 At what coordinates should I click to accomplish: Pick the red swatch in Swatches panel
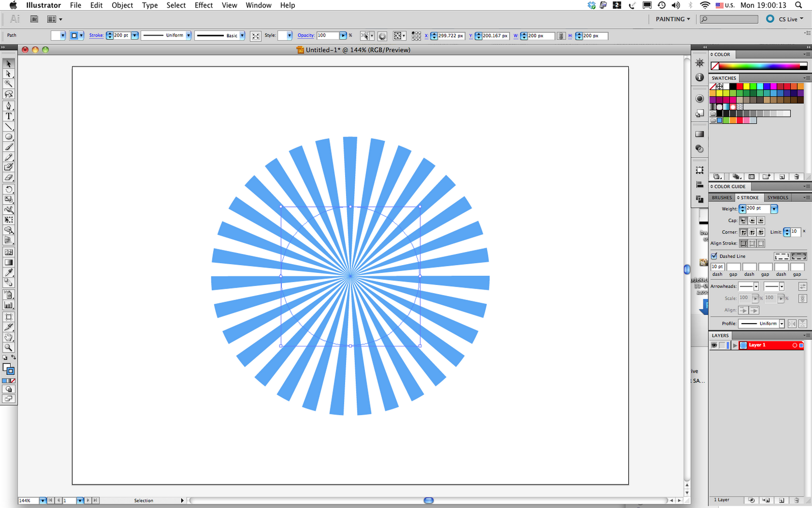740,86
